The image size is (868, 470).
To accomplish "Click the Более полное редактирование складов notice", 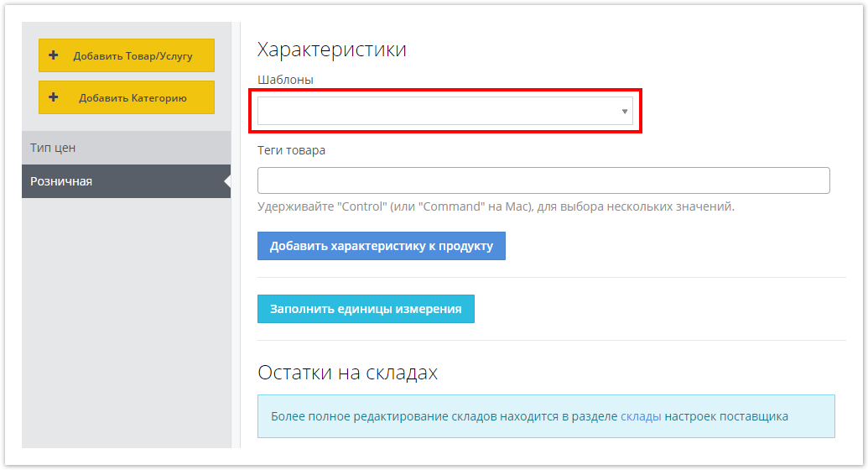I will point(546,416).
